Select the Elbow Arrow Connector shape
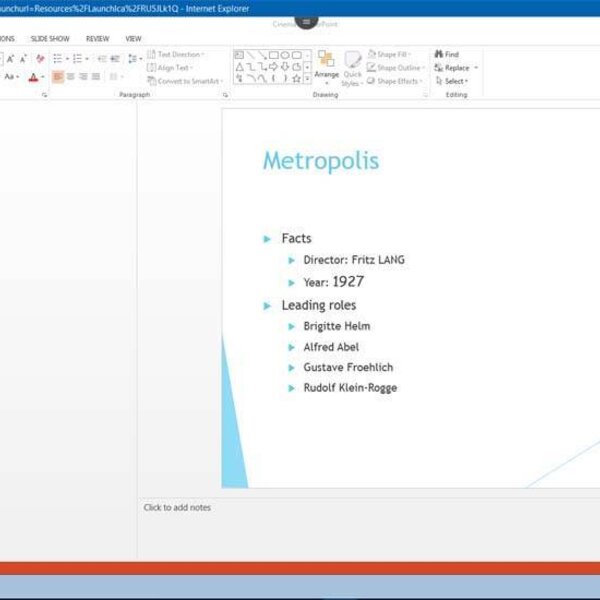This screenshot has height=600, width=600. 262,67
